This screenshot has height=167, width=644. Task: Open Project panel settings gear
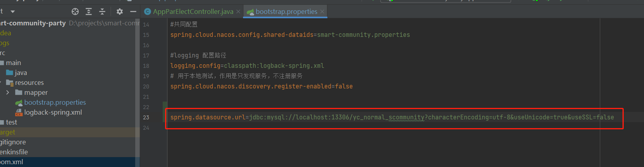(120, 12)
